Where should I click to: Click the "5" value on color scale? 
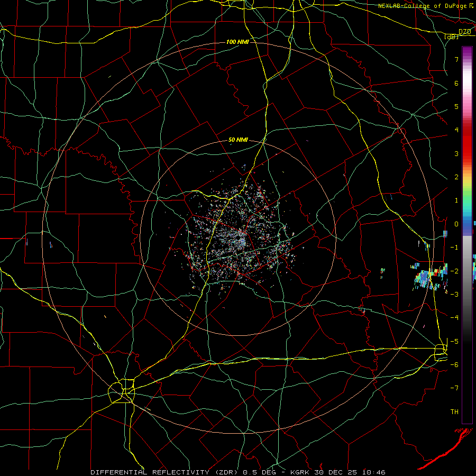456,106
